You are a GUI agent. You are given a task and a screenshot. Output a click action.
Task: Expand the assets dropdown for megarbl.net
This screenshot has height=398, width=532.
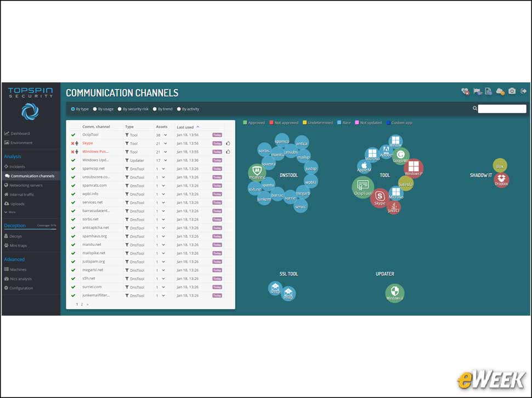click(163, 270)
